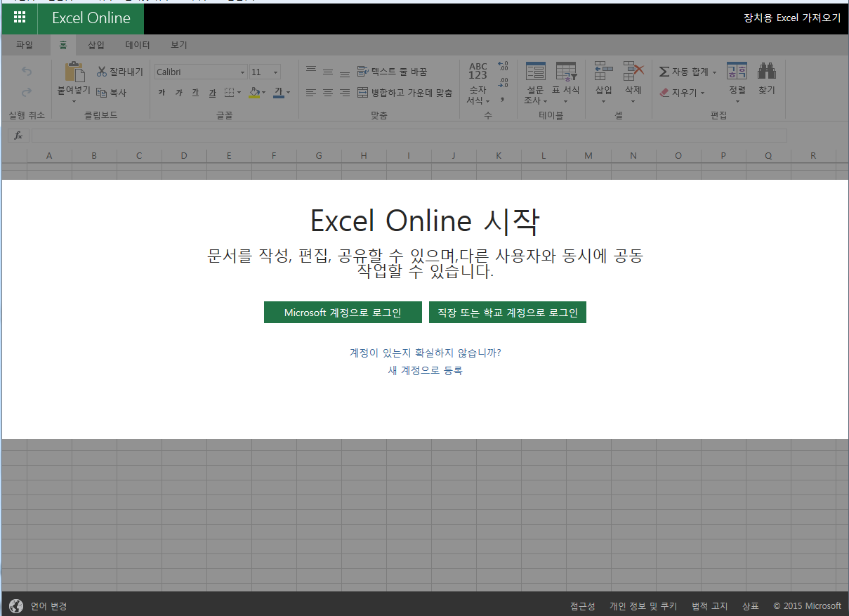Toggle double underline formatting
This screenshot has height=616, width=849.
pyautogui.click(x=212, y=92)
